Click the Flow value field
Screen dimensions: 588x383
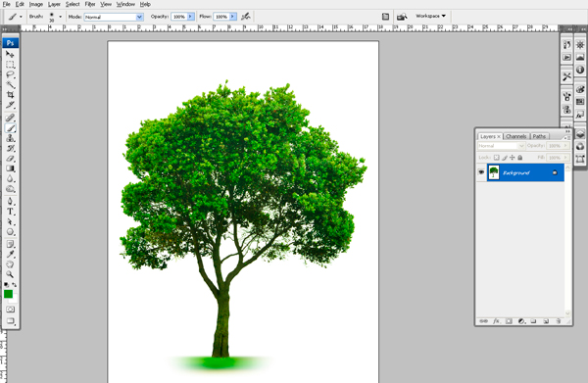[x=221, y=17]
